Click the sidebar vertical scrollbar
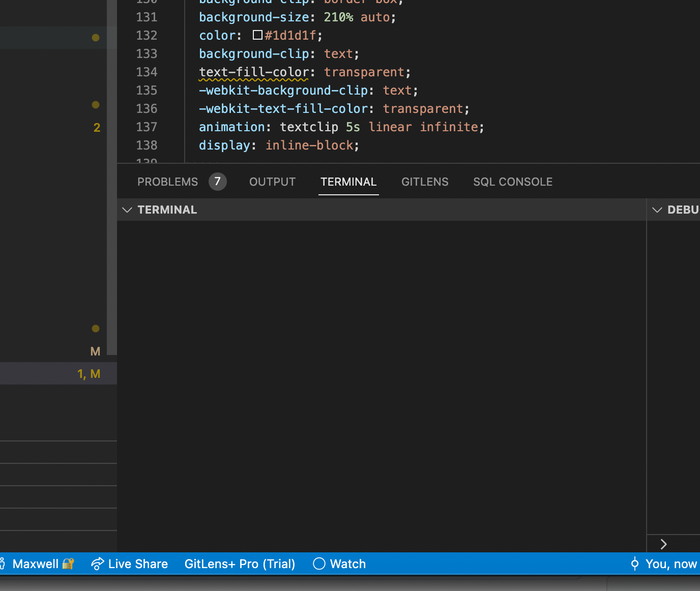The height and width of the screenshot is (591, 700). click(x=112, y=177)
